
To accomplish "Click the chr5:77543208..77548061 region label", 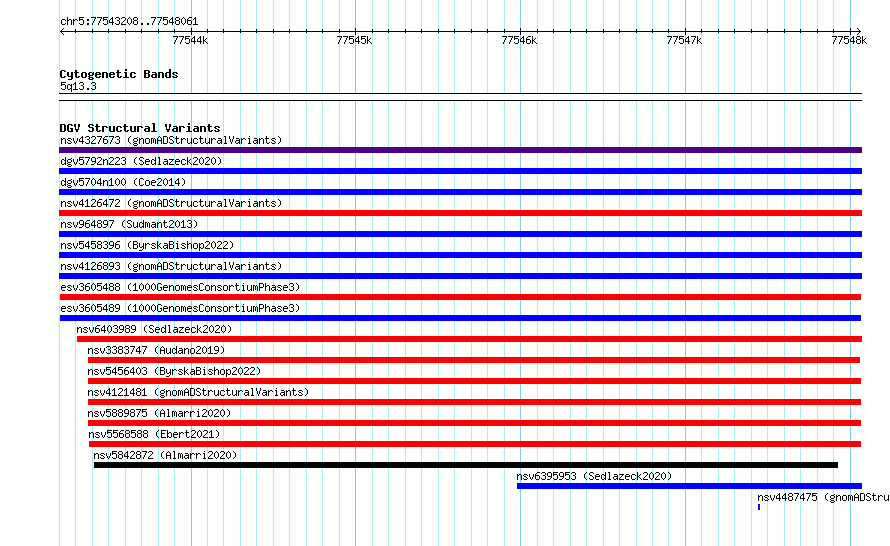I will 129,22.
